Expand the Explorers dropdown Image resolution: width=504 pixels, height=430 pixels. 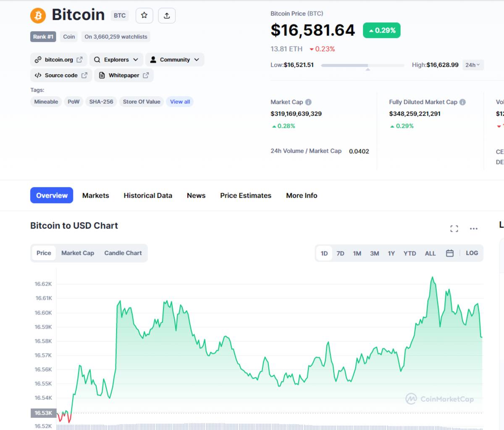pos(116,60)
